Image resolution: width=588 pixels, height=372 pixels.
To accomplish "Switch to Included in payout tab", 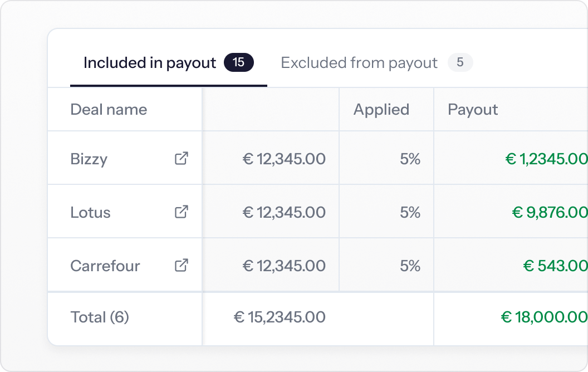I will tap(168, 62).
